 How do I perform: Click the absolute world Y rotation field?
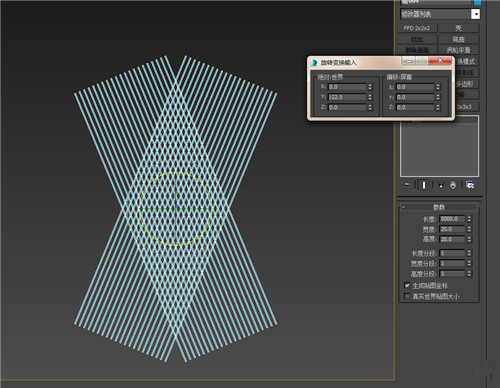[x=347, y=97]
